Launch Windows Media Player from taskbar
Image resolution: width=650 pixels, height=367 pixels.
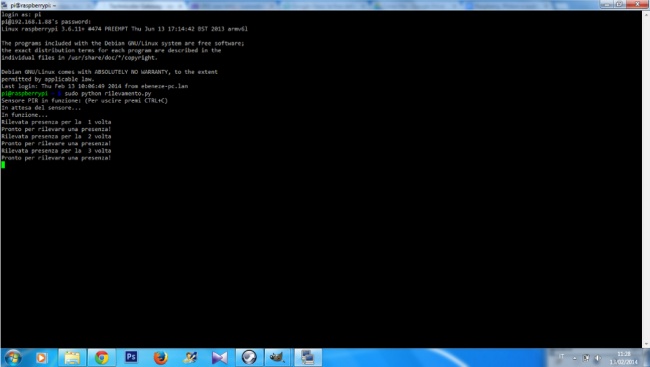pyautogui.click(x=41, y=357)
